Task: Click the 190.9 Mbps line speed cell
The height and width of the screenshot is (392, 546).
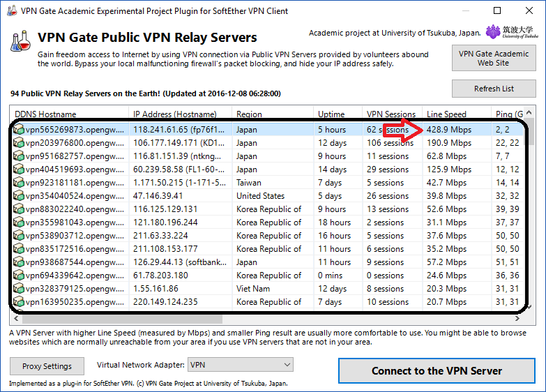Action: [449, 143]
